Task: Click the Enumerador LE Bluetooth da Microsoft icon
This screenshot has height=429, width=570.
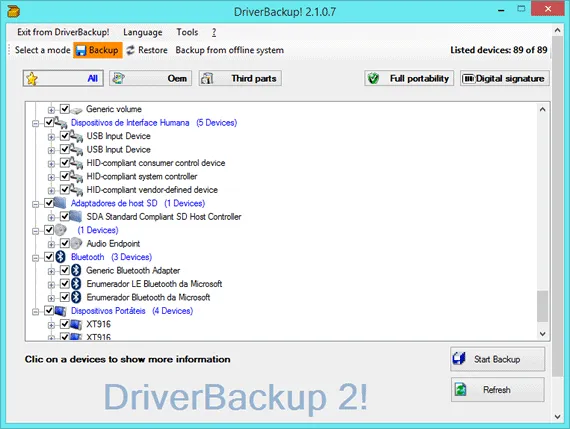Action: coord(76,284)
